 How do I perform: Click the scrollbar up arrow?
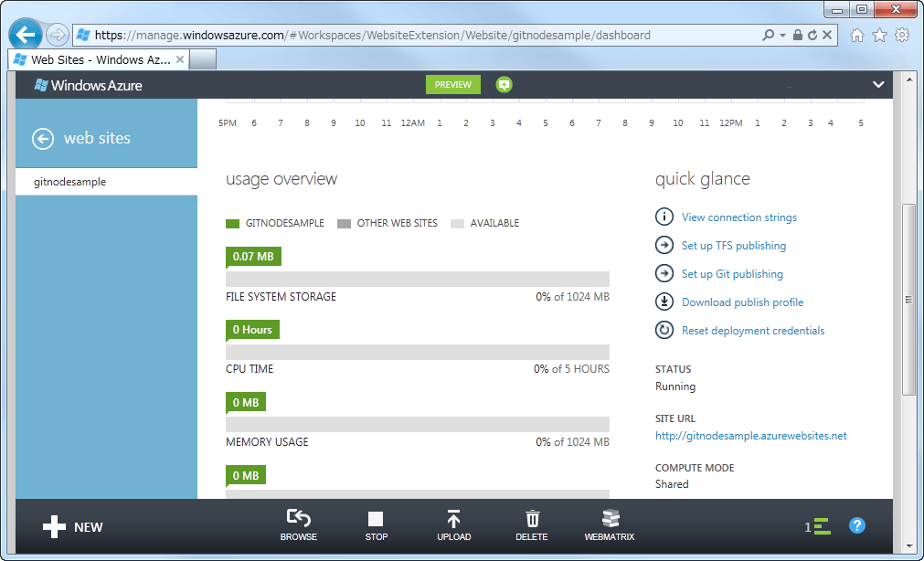tap(908, 79)
